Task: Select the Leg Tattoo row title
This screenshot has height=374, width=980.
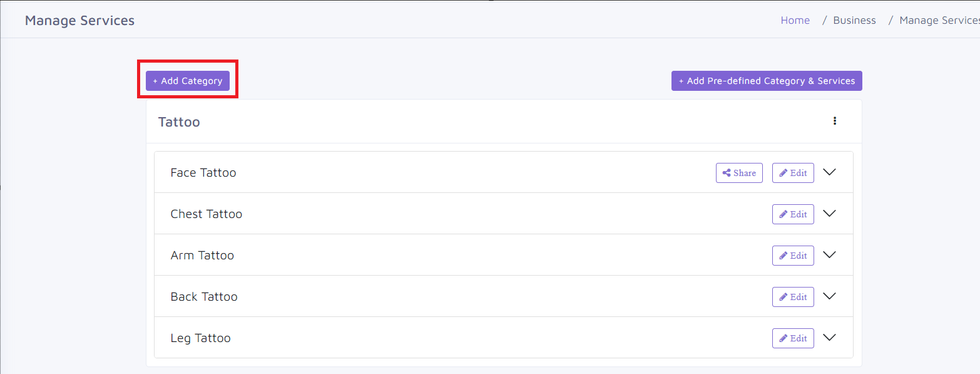Action: [200, 338]
